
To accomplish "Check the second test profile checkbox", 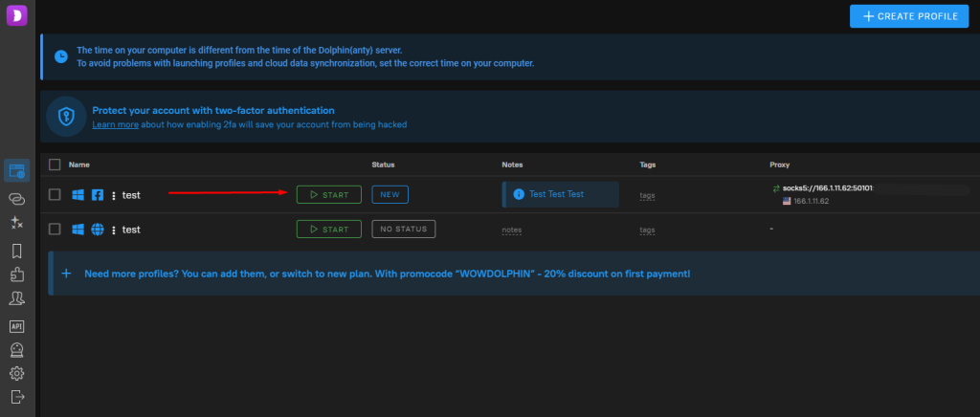I will (55, 230).
